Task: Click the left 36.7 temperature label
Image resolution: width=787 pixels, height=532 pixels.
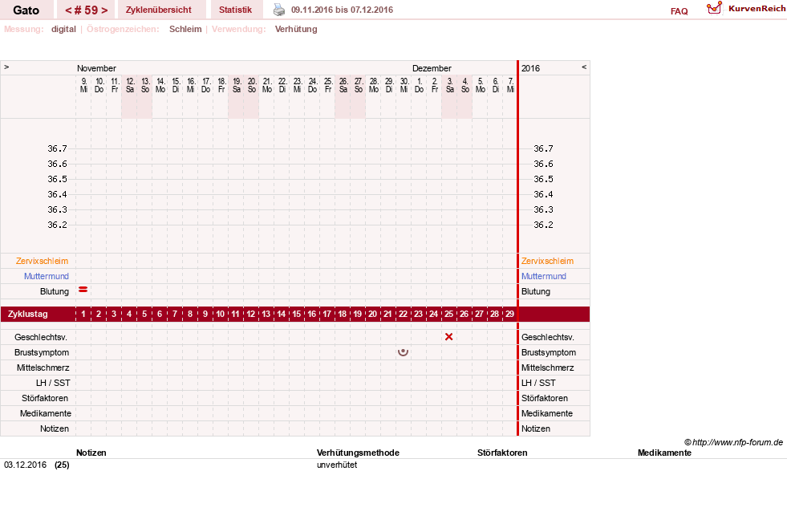Action: tap(57, 148)
